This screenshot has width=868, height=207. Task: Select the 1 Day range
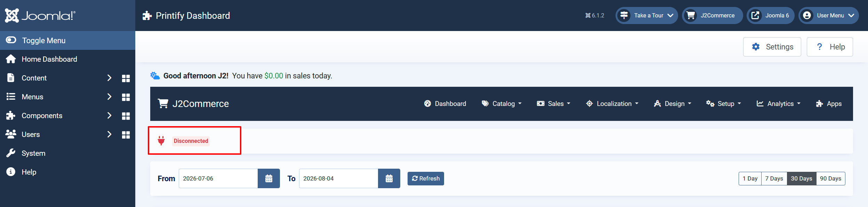pos(750,178)
